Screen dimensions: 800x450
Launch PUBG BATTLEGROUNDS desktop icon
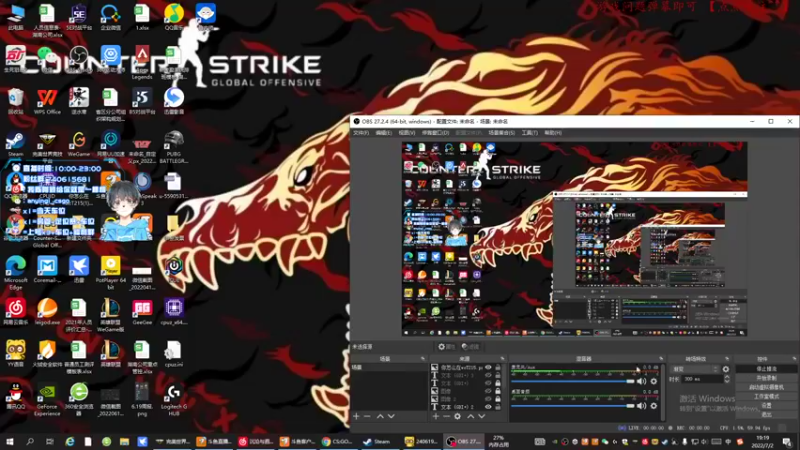tap(173, 147)
